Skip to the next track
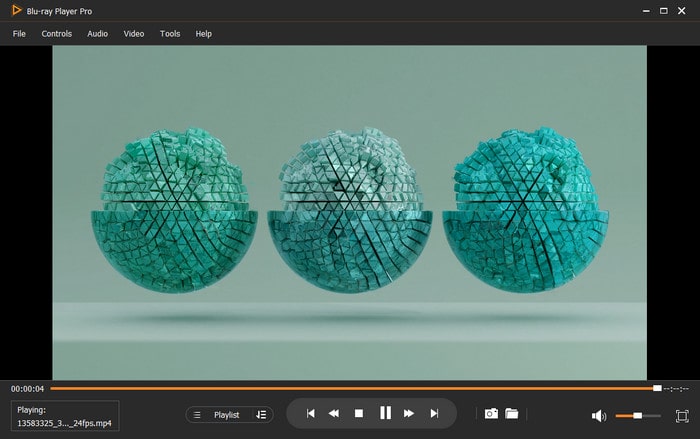700x439 pixels. pos(434,413)
